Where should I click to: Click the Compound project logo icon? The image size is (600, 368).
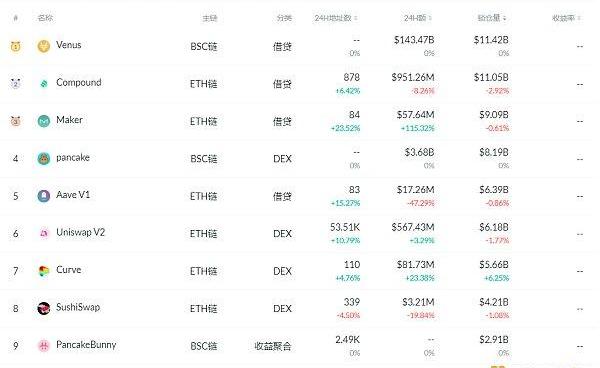(44, 83)
